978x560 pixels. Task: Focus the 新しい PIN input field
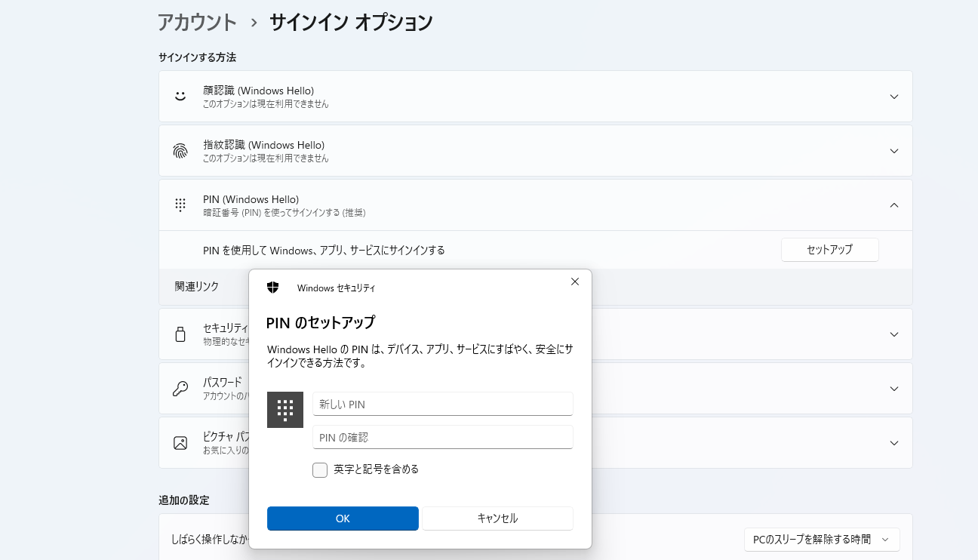pos(443,404)
